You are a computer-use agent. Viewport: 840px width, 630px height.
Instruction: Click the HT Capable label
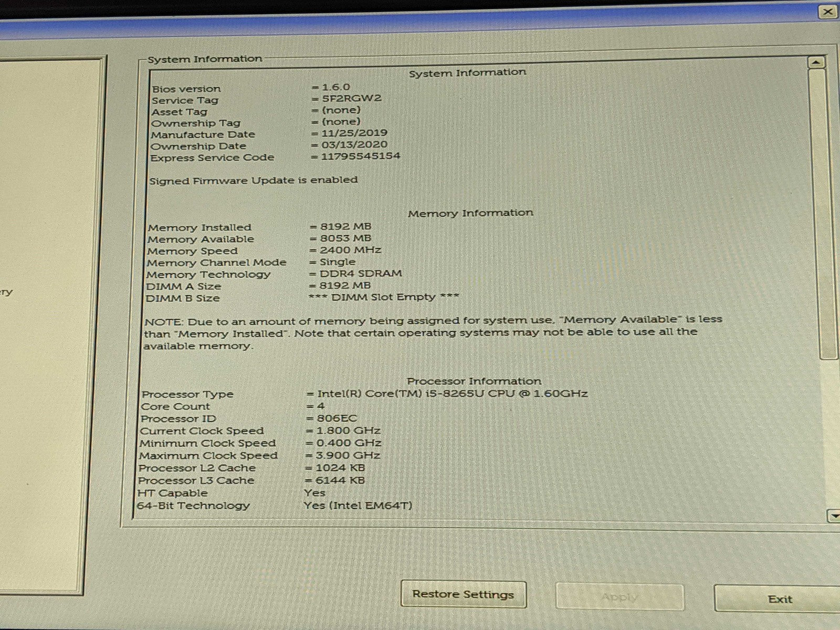172,493
